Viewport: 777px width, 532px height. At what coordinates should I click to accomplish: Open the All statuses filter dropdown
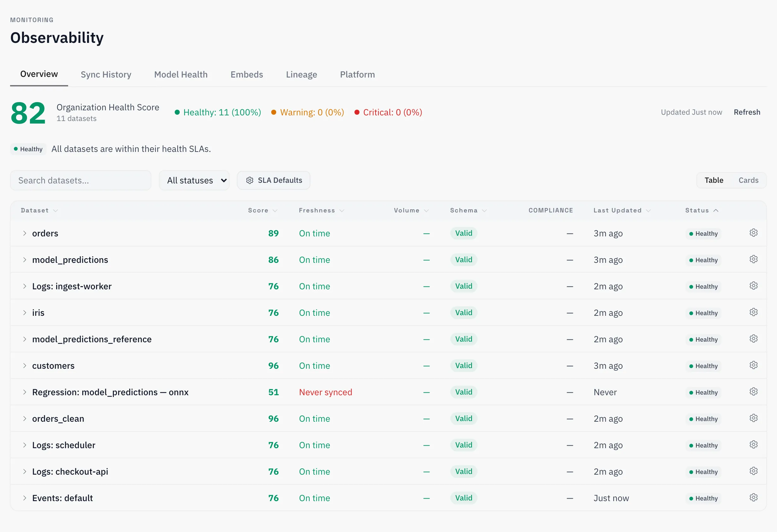point(194,181)
